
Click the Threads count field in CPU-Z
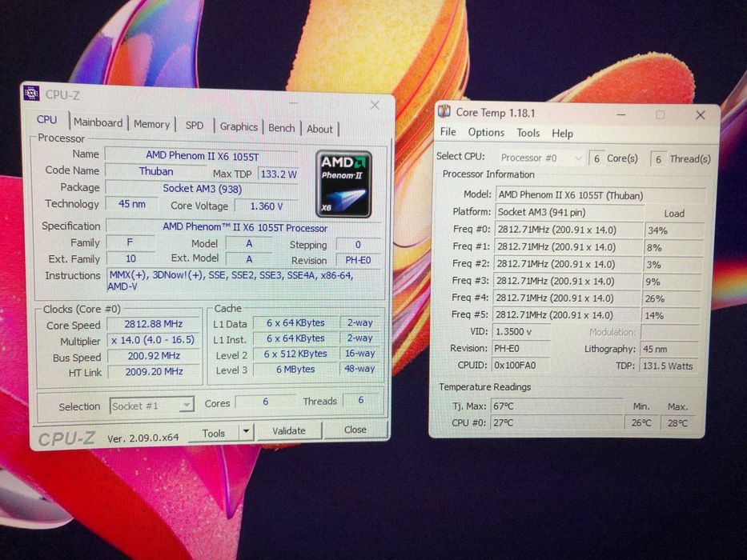[x=360, y=400]
